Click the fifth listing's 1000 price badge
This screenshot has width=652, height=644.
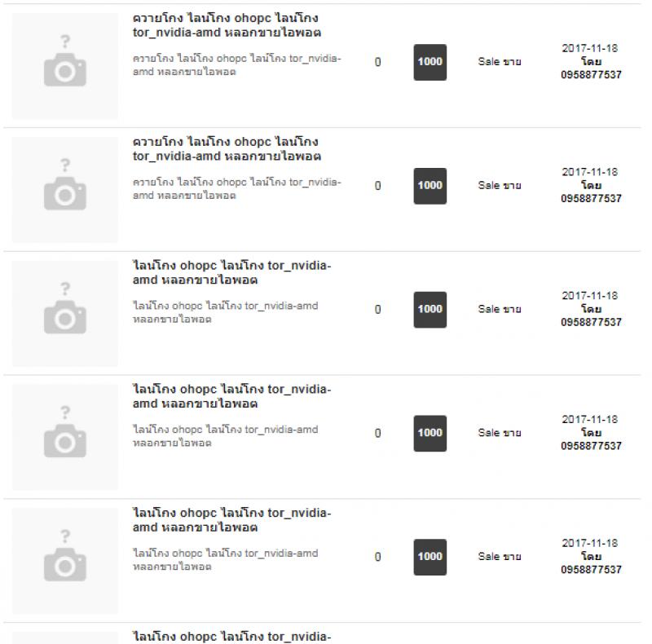pos(430,557)
